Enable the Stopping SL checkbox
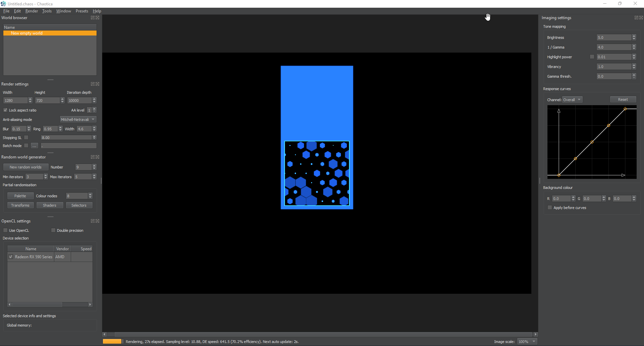This screenshot has width=644, height=346. (x=26, y=137)
